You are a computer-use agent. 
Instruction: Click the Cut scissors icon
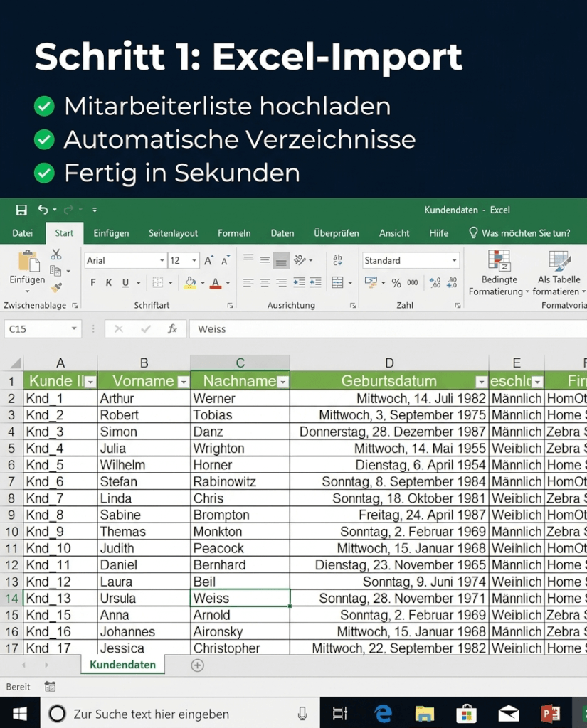tap(56, 254)
